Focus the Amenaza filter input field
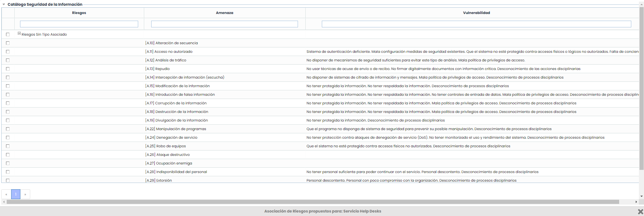The height and width of the screenshot is (216, 644). (x=224, y=24)
